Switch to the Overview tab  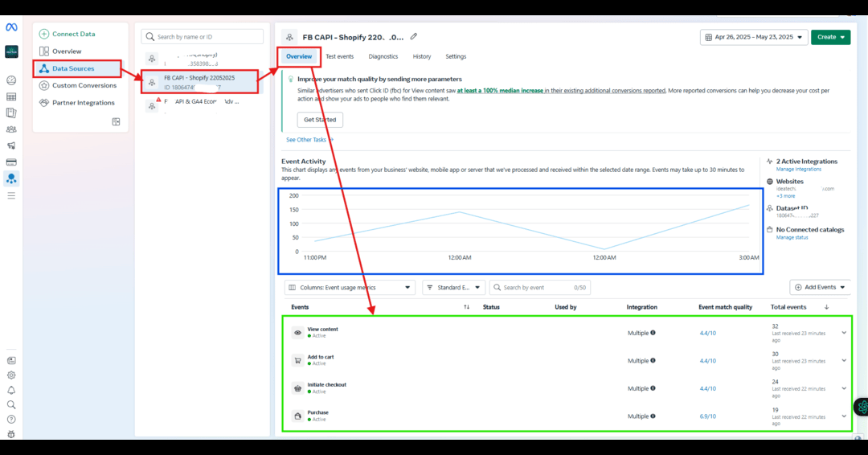pos(299,56)
